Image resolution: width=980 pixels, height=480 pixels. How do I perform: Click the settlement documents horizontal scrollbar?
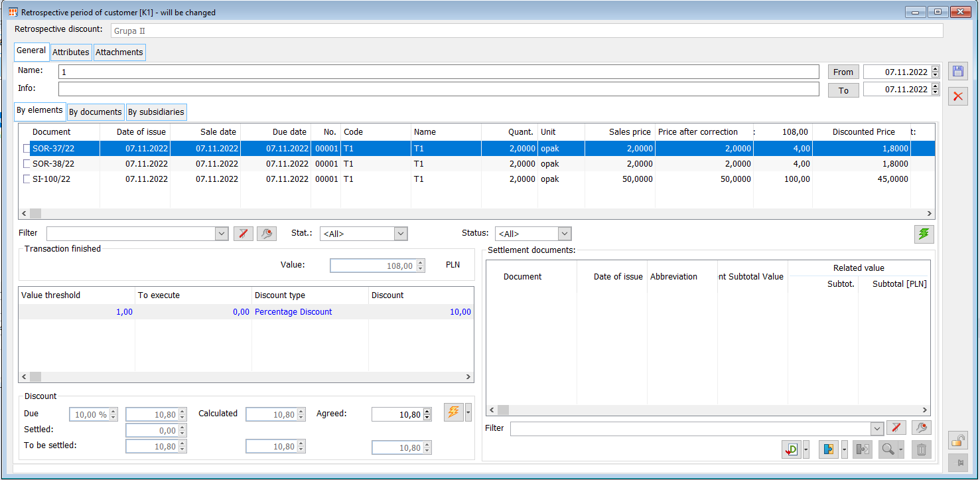(708, 410)
